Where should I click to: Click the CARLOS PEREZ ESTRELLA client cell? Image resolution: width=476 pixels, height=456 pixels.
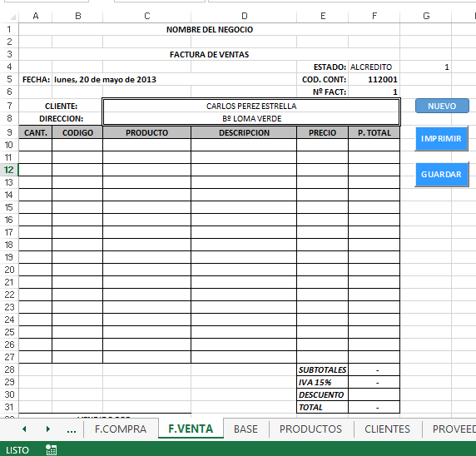click(x=251, y=106)
